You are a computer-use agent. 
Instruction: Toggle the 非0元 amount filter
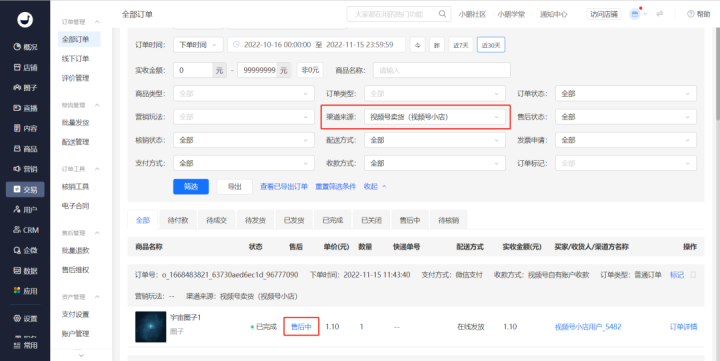click(x=310, y=70)
